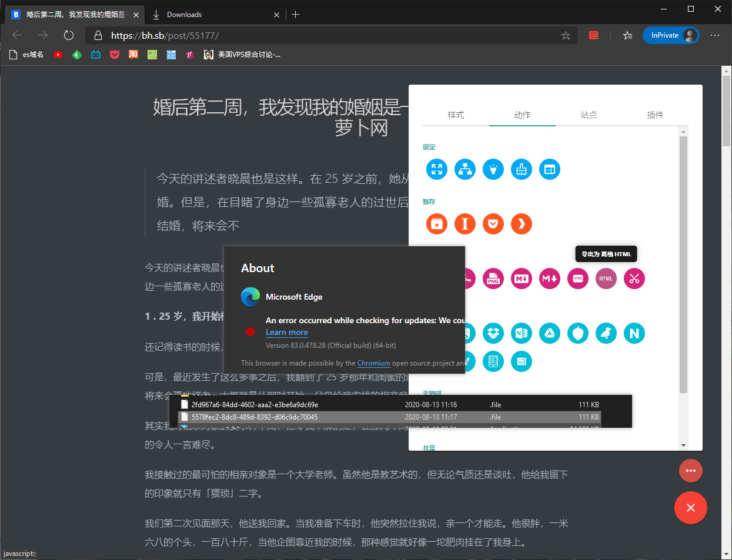Click the site lock icon in the address bar
Viewport: 732px width, 560px height.
pyautogui.click(x=98, y=35)
